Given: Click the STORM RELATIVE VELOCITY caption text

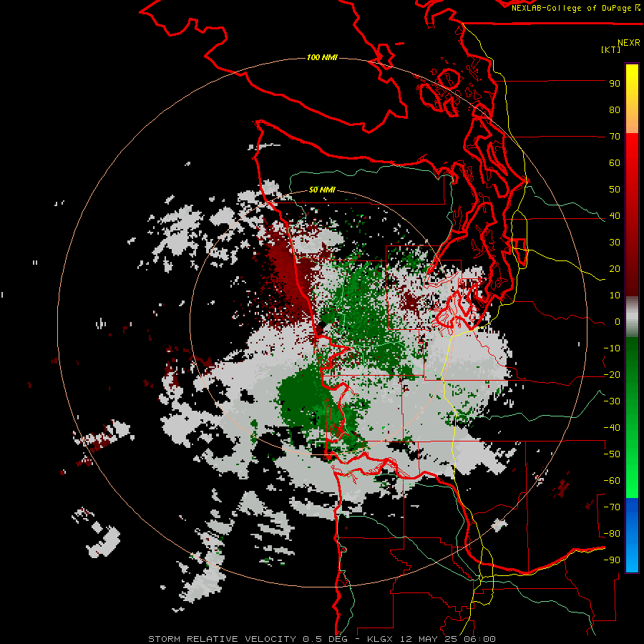Looking at the screenshot, I should [x=222, y=639].
